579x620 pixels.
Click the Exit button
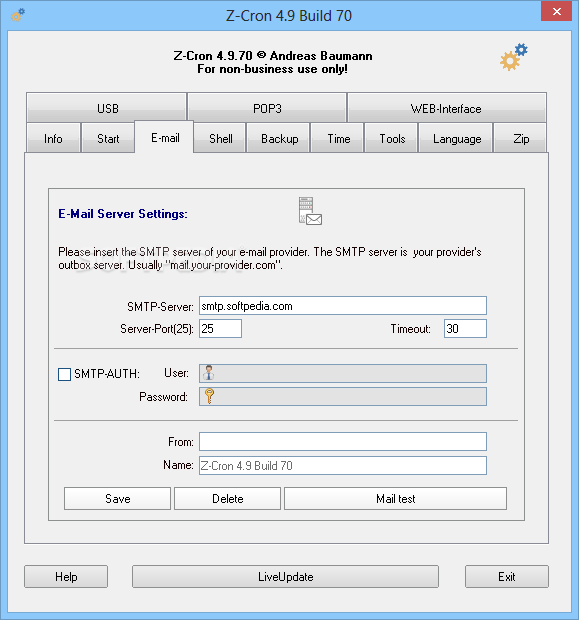[507, 577]
